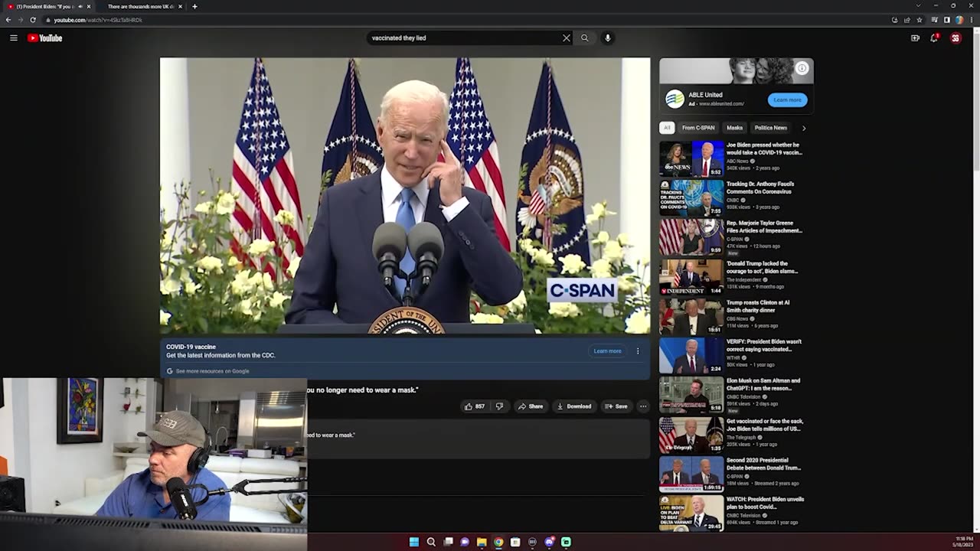Open the YouTube notifications bell

934,37
